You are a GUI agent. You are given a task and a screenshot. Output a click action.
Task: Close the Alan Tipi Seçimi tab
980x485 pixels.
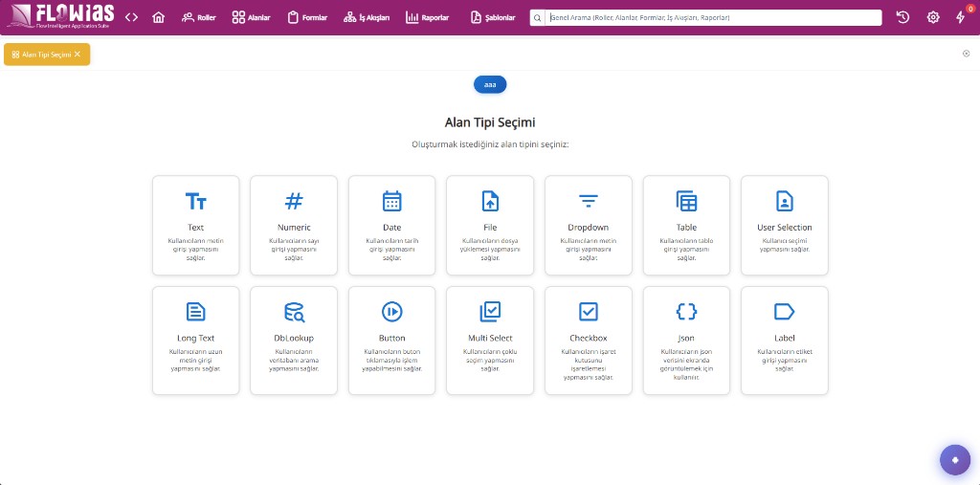[78, 55]
